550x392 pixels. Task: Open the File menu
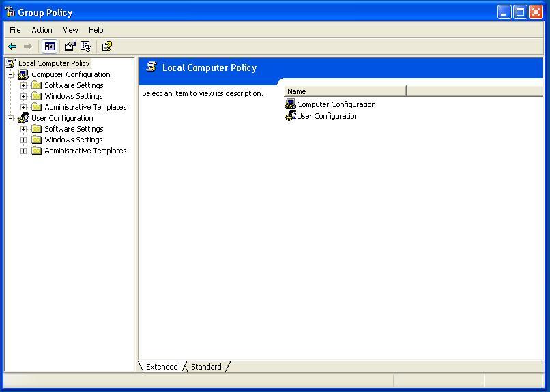coord(15,30)
